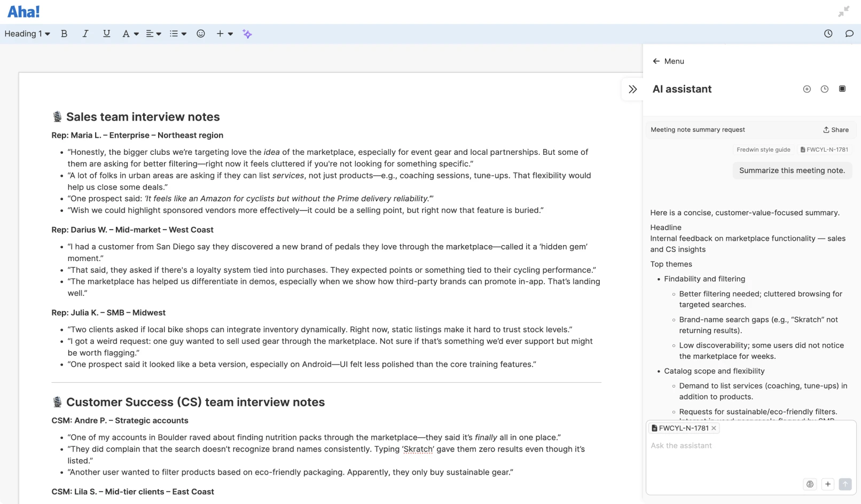The width and height of the screenshot is (861, 504).
Task: Open the list formatting dropdown
Action: 177,34
